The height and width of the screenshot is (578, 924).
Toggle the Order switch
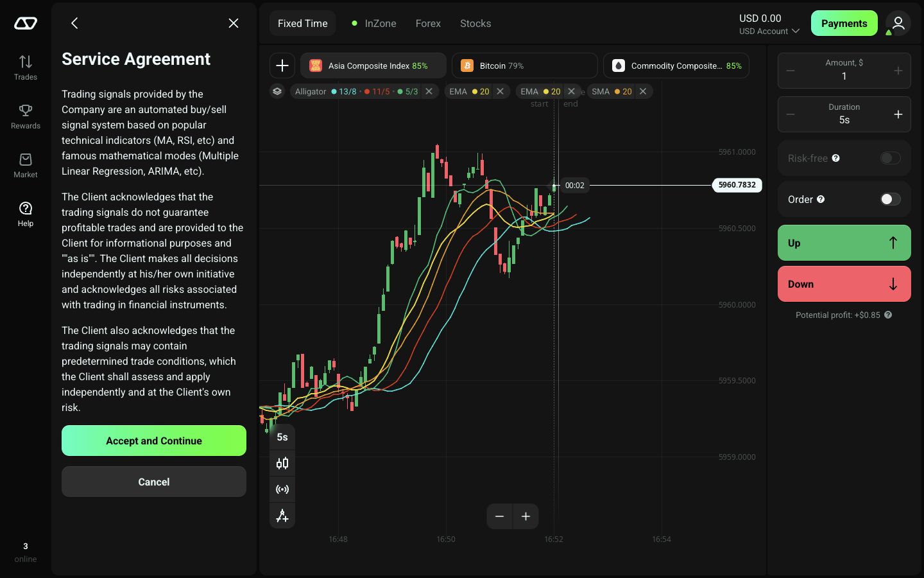point(890,199)
